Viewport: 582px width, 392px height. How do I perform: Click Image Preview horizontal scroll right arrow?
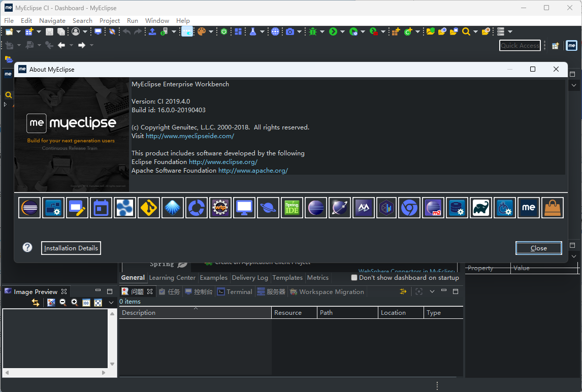(104, 373)
